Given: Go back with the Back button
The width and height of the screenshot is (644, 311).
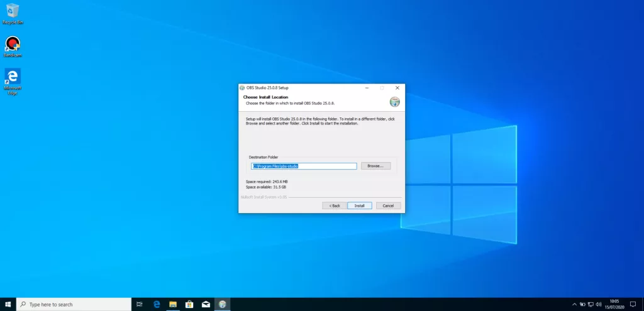Looking at the screenshot, I should click(x=334, y=205).
